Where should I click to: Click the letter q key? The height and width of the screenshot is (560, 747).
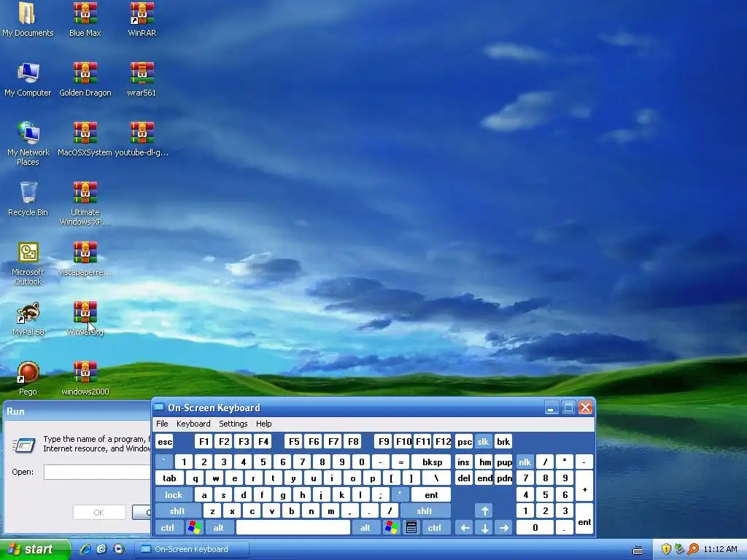click(x=196, y=478)
